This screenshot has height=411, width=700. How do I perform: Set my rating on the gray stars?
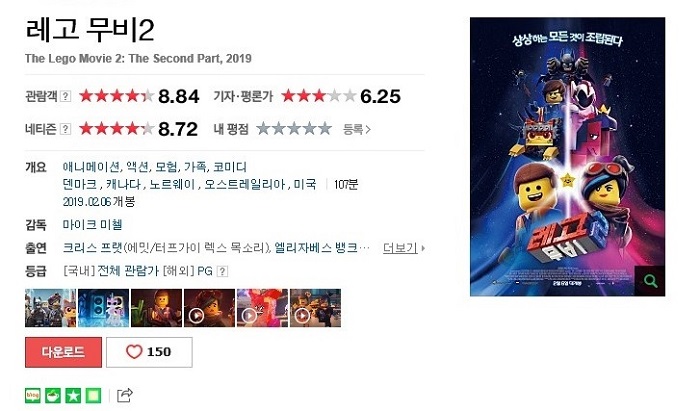pyautogui.click(x=294, y=129)
